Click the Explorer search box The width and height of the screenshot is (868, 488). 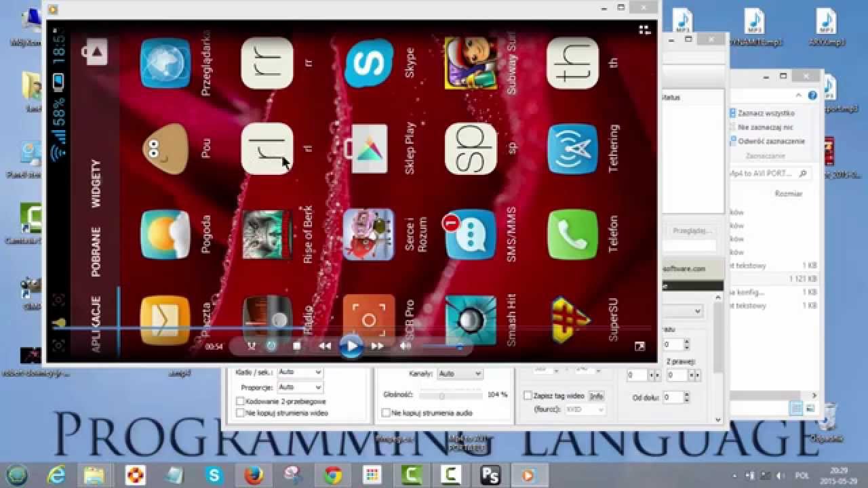pos(769,174)
